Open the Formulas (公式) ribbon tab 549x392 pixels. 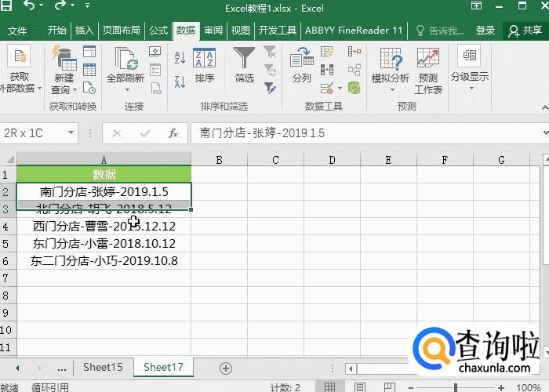[158, 31]
